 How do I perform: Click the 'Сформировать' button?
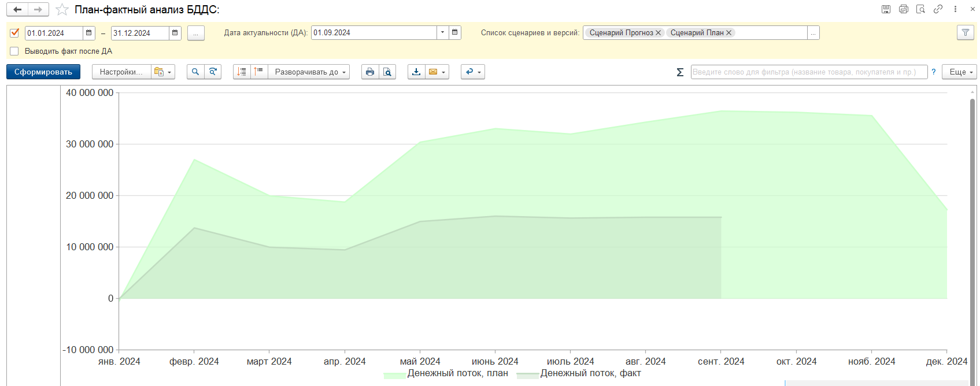click(43, 72)
